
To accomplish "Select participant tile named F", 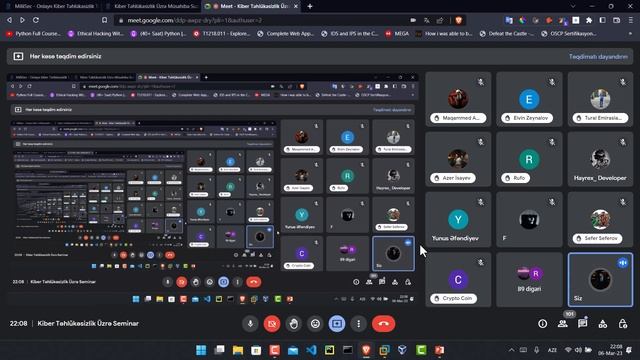I will pos(529,219).
